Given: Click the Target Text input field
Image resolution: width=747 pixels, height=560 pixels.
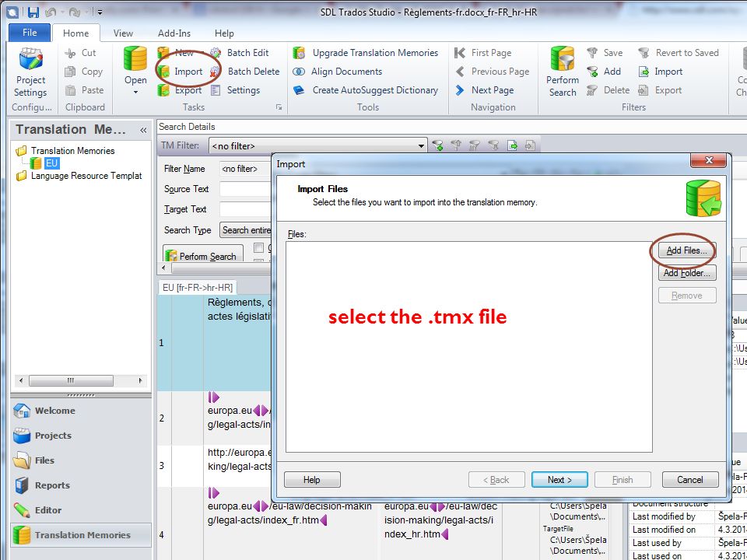Looking at the screenshot, I should point(245,209).
